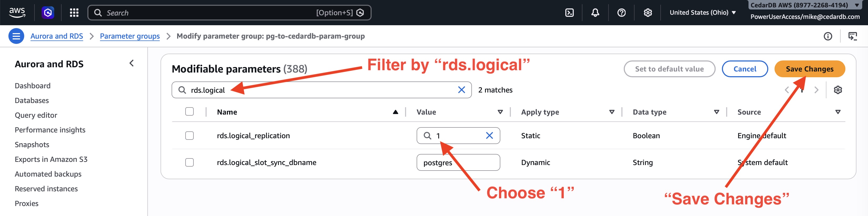868x216 pixels.
Task: Open the notifications bell
Action: 595,13
